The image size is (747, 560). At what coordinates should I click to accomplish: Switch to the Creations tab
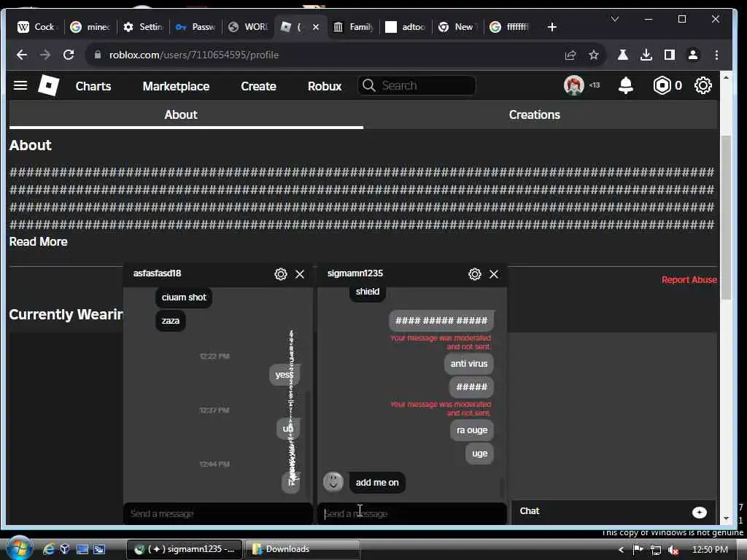tap(534, 114)
